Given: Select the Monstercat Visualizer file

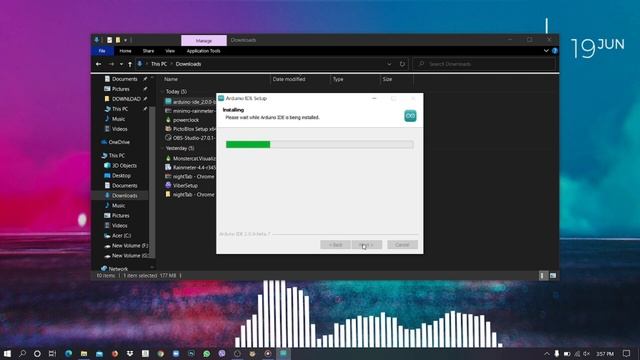Looking at the screenshot, I should [190, 158].
